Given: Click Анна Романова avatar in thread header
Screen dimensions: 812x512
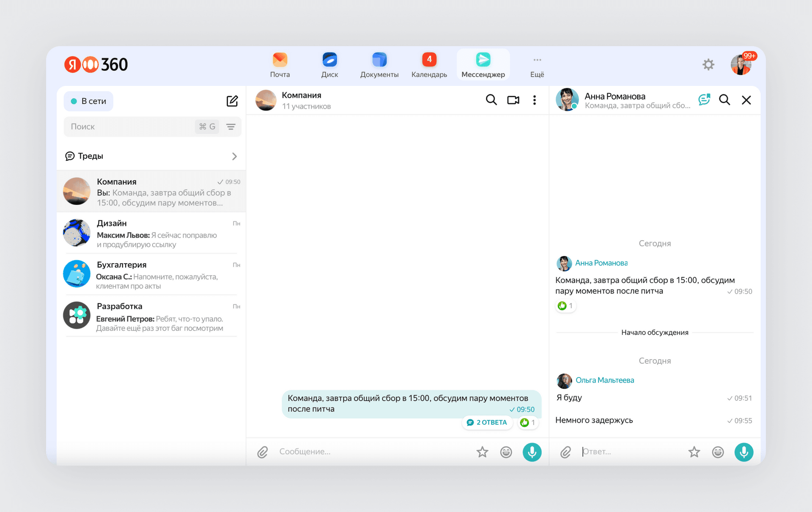Looking at the screenshot, I should click(567, 99).
